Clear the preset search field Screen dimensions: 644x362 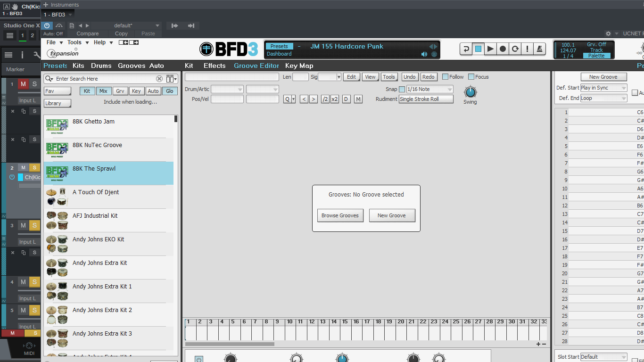tap(159, 79)
